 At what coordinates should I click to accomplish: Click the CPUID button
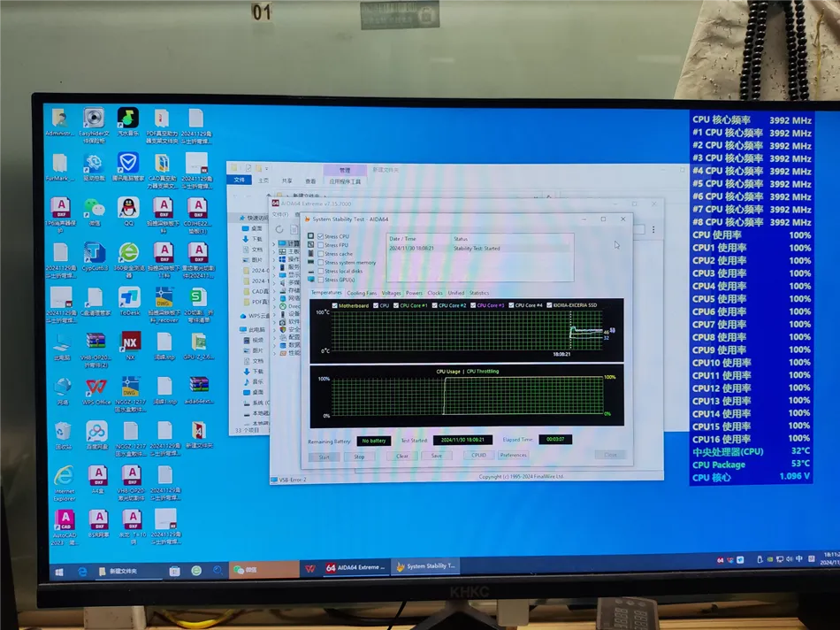[478, 455]
